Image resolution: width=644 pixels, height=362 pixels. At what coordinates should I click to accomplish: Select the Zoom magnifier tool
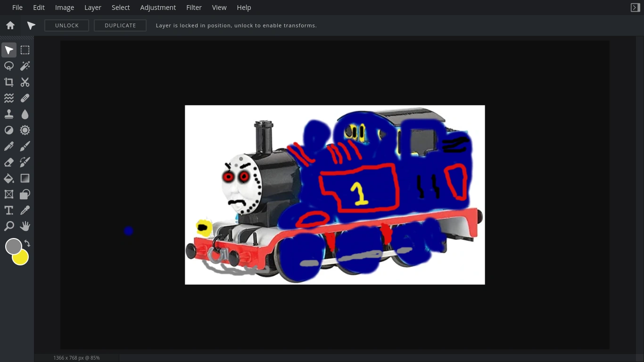9,226
